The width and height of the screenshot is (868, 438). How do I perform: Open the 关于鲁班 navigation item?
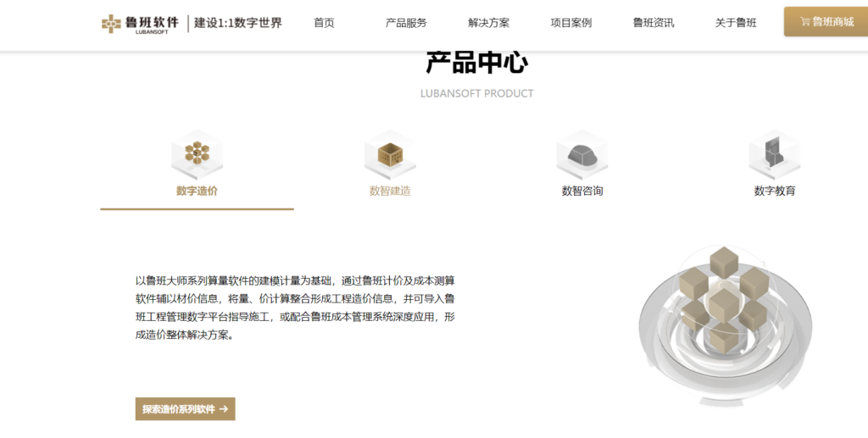736,23
